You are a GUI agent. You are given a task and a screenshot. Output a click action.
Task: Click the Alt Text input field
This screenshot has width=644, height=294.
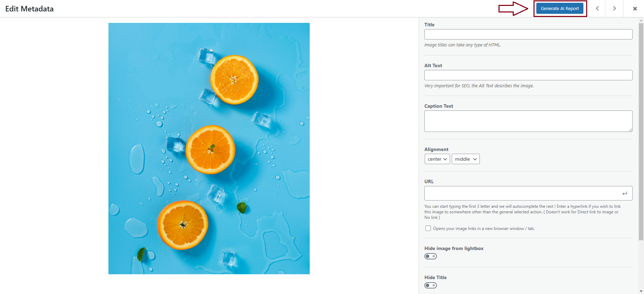coord(528,75)
